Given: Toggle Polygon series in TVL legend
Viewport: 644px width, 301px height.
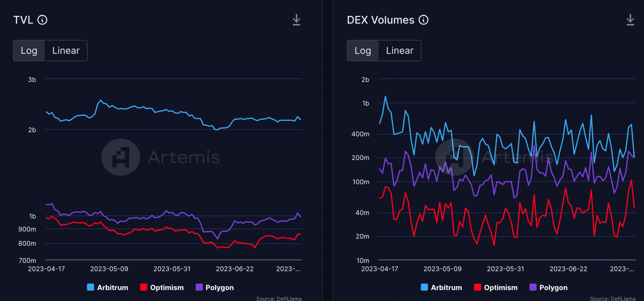Looking at the screenshot, I should (x=215, y=287).
